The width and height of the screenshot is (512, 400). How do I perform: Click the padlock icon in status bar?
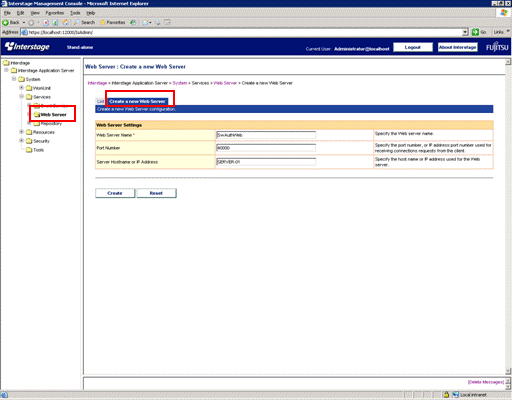tap(446, 395)
